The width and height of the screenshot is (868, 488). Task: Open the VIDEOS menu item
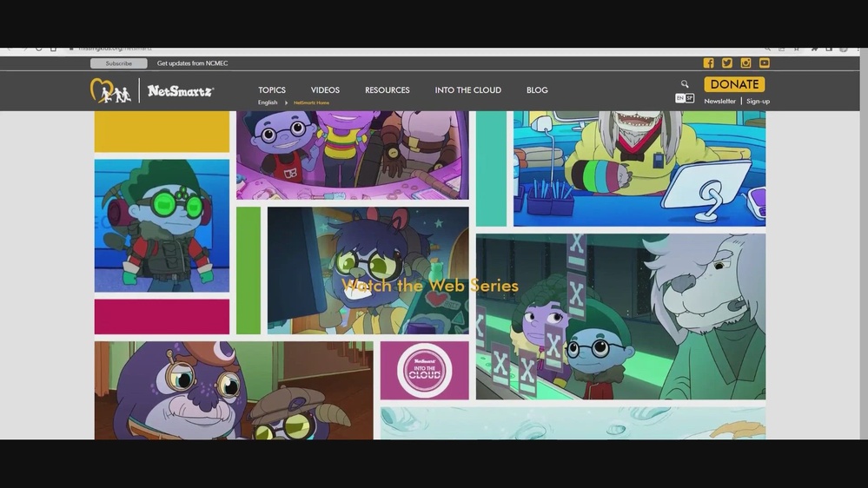(325, 90)
